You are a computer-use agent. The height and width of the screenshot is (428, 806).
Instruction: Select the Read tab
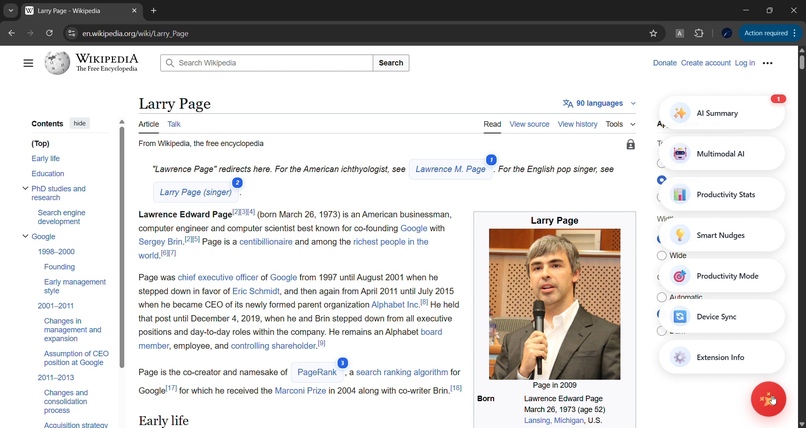click(x=492, y=124)
